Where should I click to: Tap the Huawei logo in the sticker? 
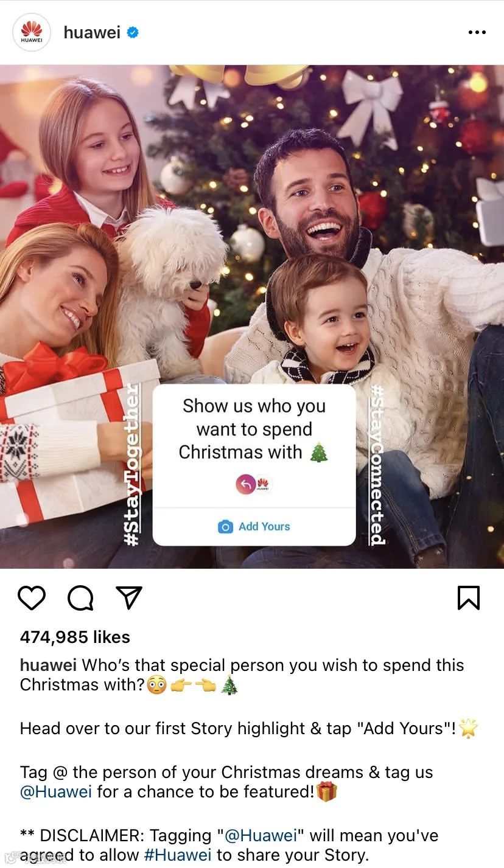click(263, 484)
